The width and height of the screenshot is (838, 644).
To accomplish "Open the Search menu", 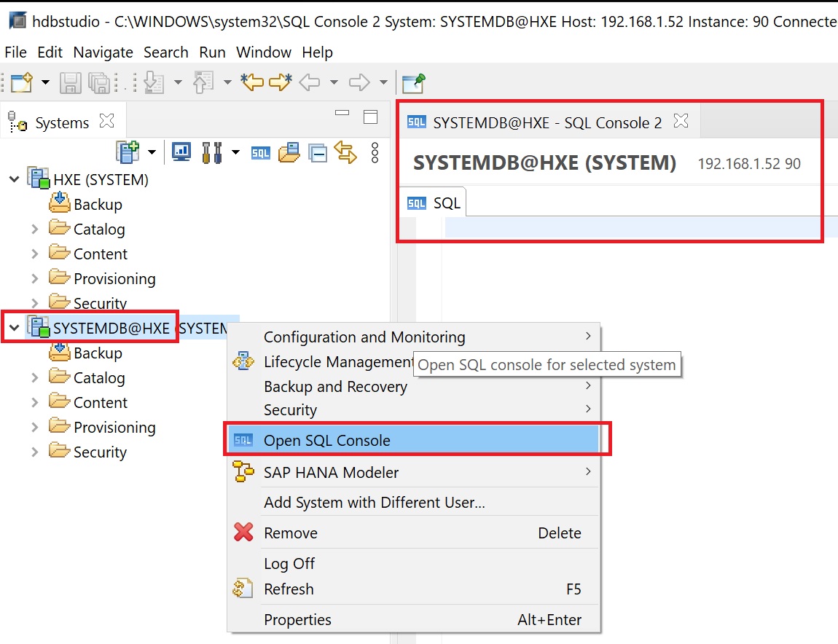I will (165, 52).
